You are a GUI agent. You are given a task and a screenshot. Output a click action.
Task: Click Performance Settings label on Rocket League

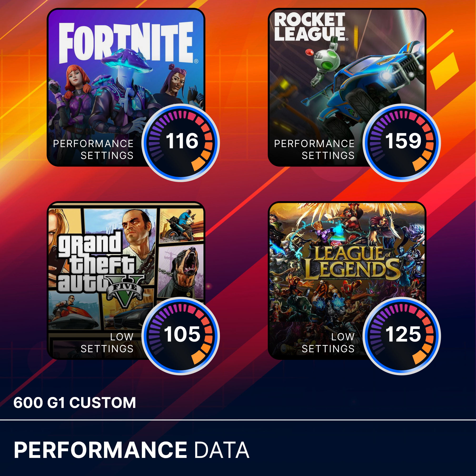tap(314, 149)
